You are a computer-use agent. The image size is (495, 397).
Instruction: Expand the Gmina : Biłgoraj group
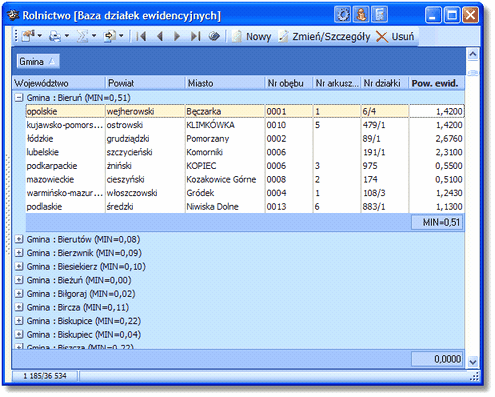tap(19, 294)
